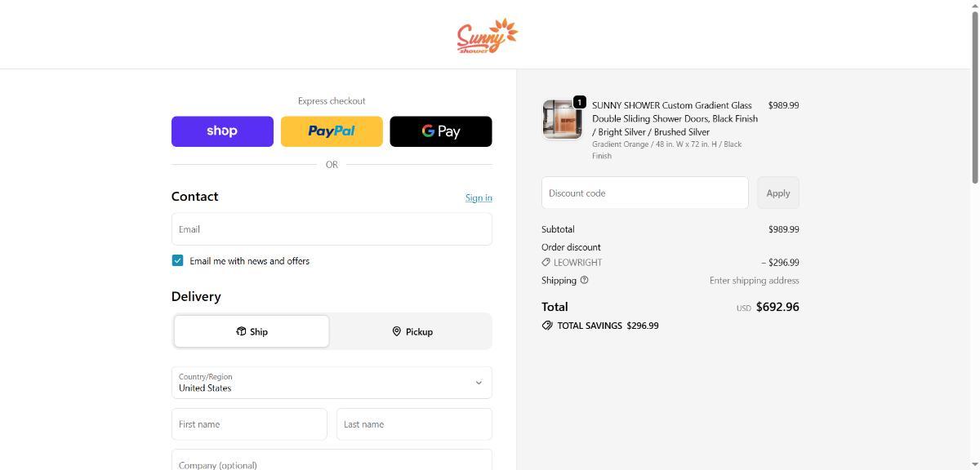The height and width of the screenshot is (470, 980).
Task: Focus the Discount code field
Action: 644,193
